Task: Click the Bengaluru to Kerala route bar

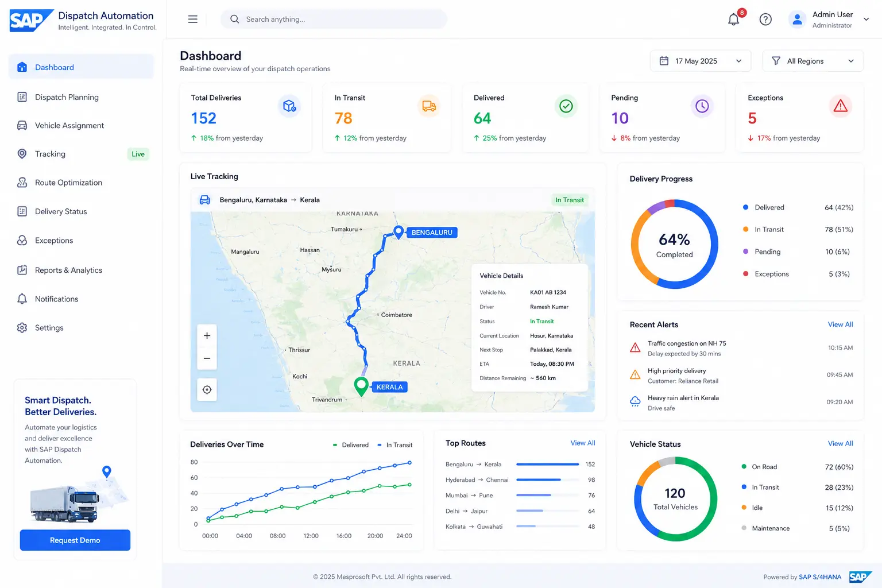Action: (548, 464)
